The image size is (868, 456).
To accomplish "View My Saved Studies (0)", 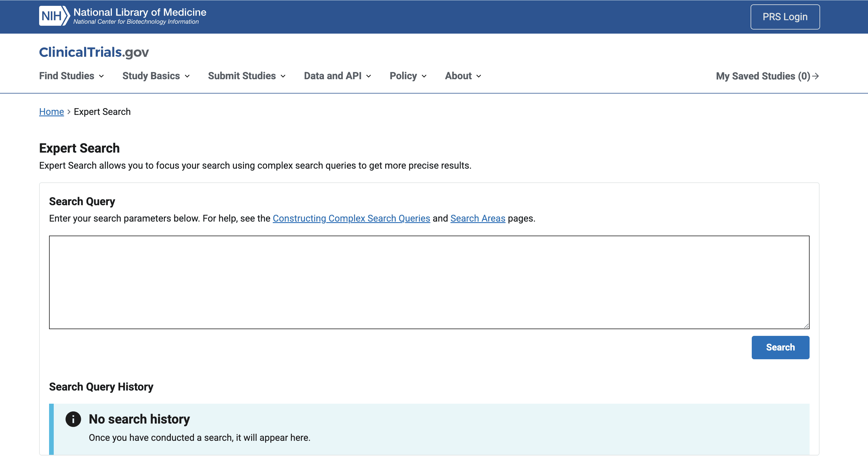I will (x=763, y=76).
